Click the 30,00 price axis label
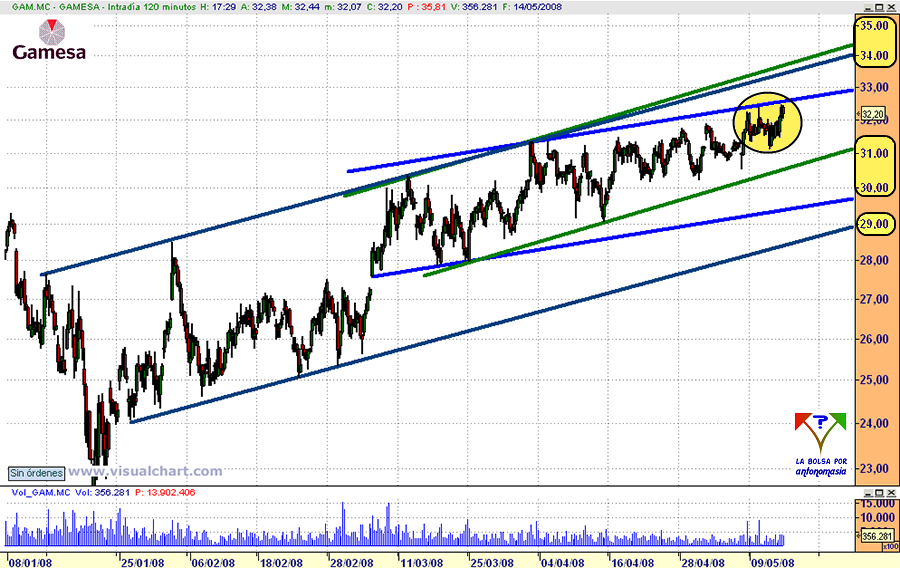This screenshot has width=900, height=568. (875, 188)
